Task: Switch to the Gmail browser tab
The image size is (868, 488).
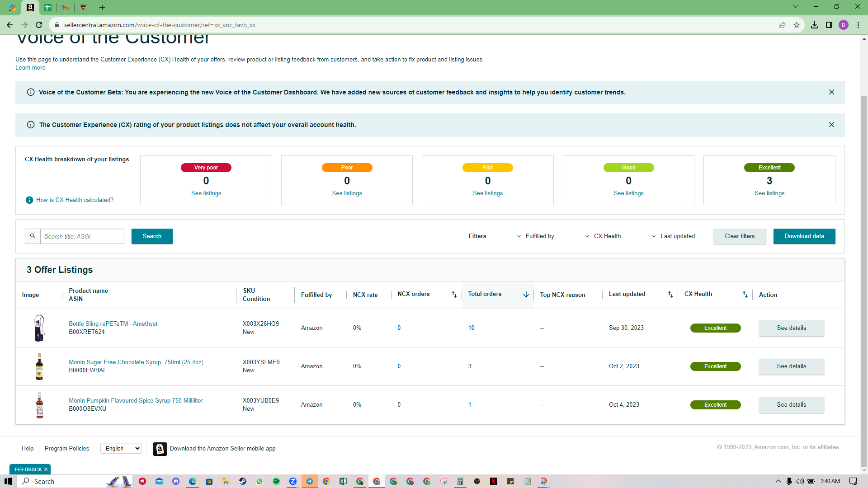Action: pos(66,8)
